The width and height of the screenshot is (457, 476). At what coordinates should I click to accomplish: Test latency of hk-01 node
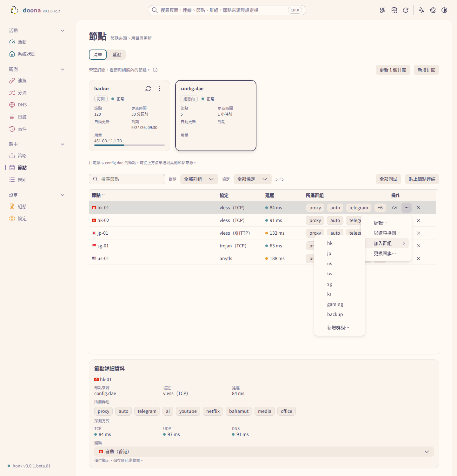394,208
